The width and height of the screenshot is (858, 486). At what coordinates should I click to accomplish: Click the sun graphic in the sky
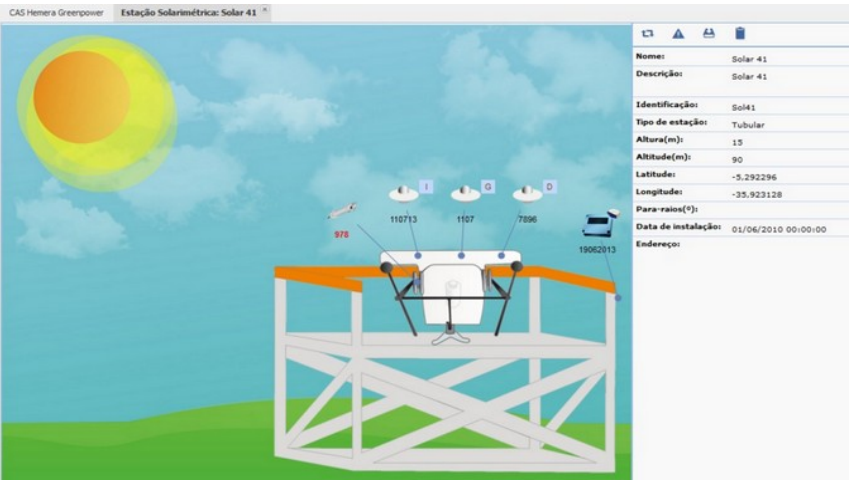click(x=83, y=97)
